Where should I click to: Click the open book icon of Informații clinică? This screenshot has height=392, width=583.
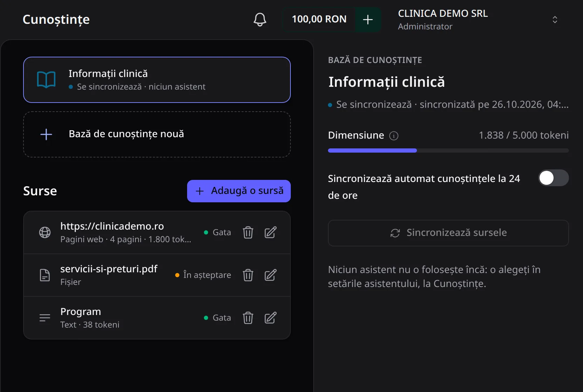(x=46, y=80)
